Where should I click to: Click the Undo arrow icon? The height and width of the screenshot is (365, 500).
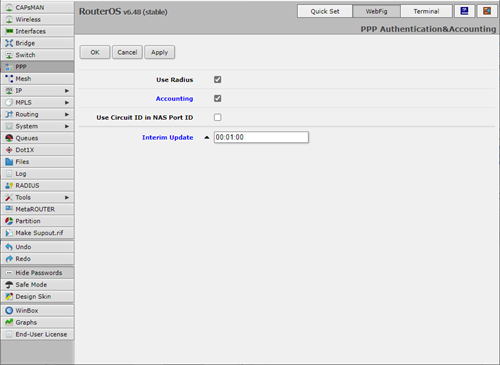(9, 247)
